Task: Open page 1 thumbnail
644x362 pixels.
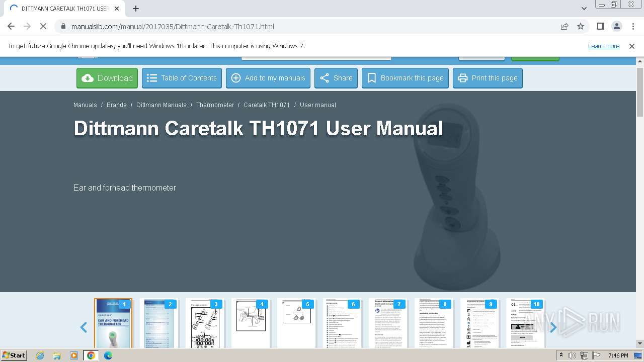Action: (113, 323)
